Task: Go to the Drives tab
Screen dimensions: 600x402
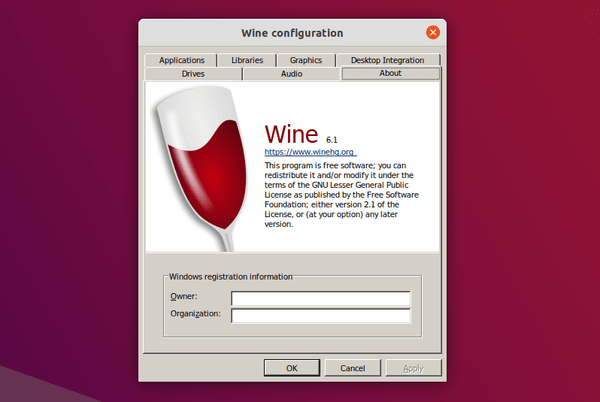Action: click(193, 74)
